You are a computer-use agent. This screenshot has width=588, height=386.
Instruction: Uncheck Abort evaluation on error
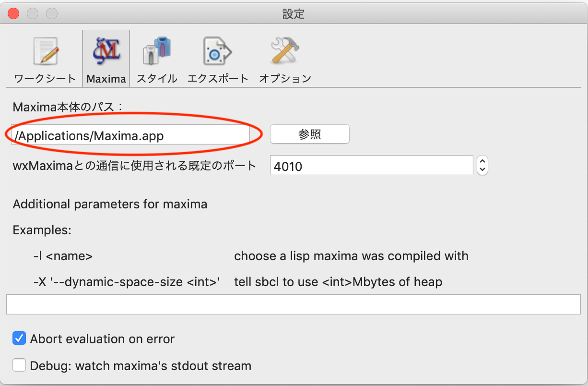coord(19,338)
